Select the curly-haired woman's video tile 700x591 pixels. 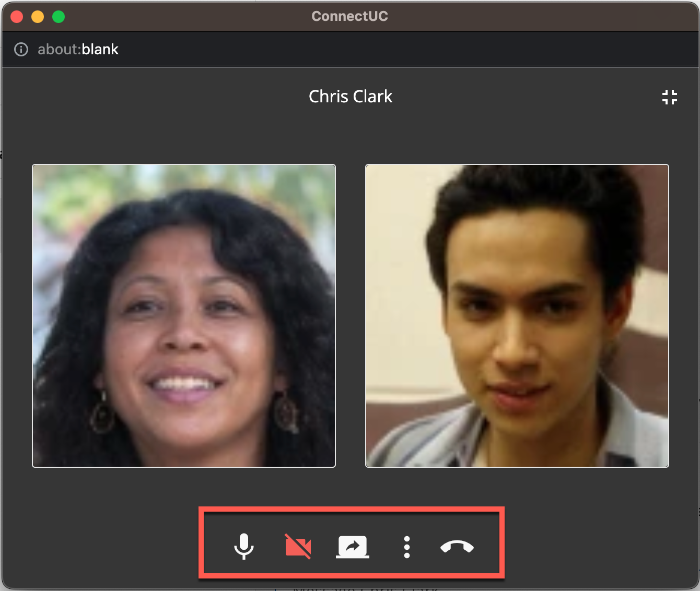pos(184,316)
